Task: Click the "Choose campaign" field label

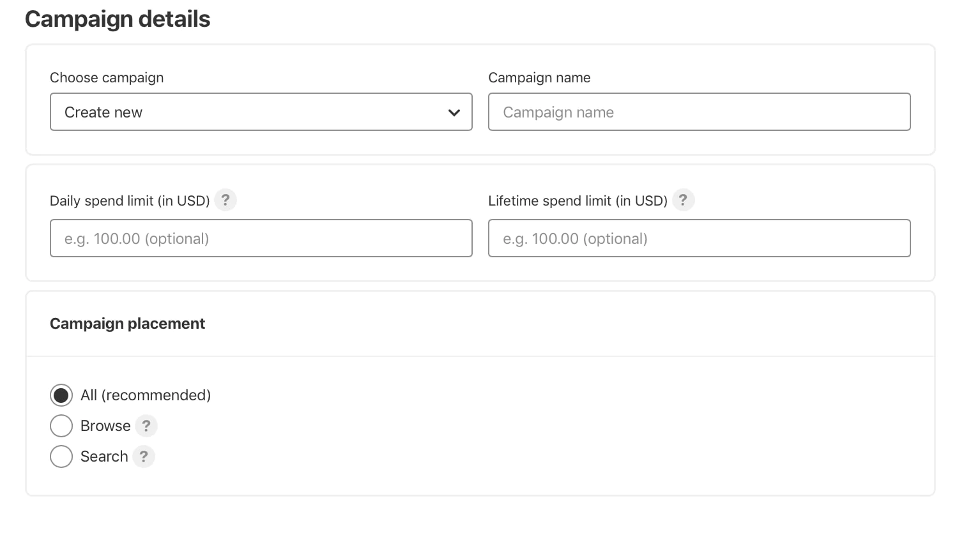Action: click(x=107, y=78)
